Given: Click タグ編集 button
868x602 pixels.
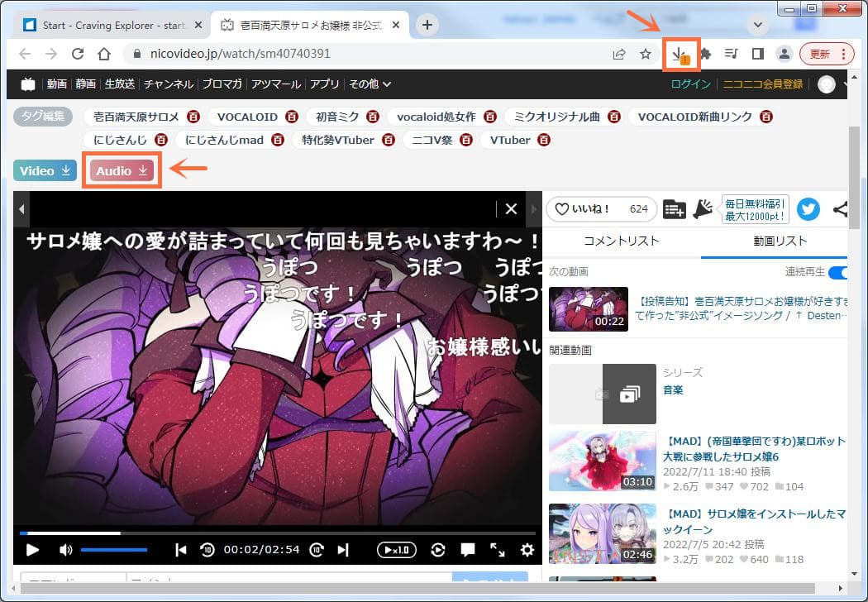Looking at the screenshot, I should pos(43,117).
